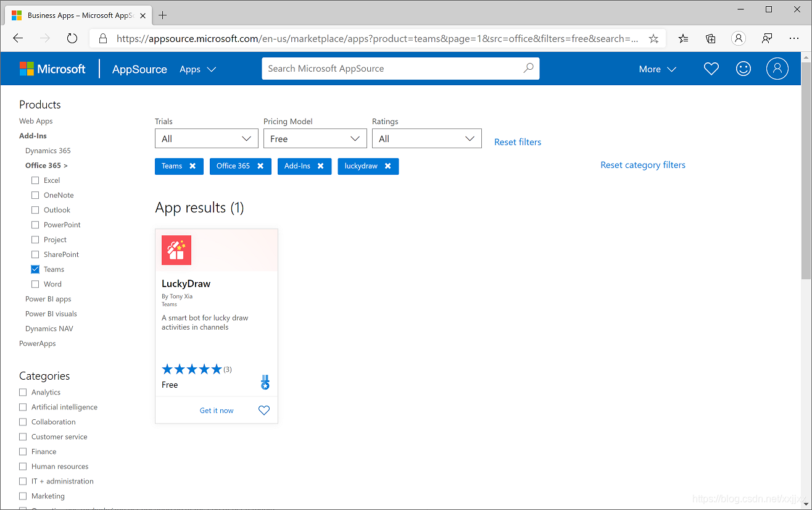812x510 pixels.
Task: Check the Collaboration category checkbox
Action: [23, 422]
